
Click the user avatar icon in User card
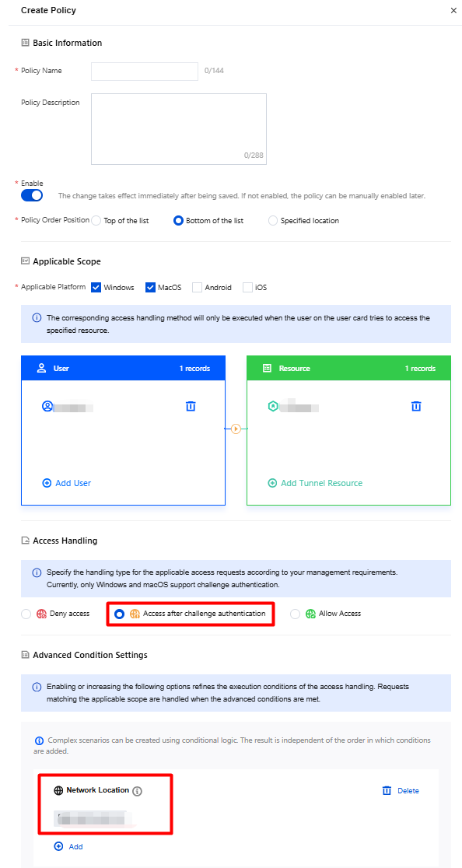(x=47, y=406)
